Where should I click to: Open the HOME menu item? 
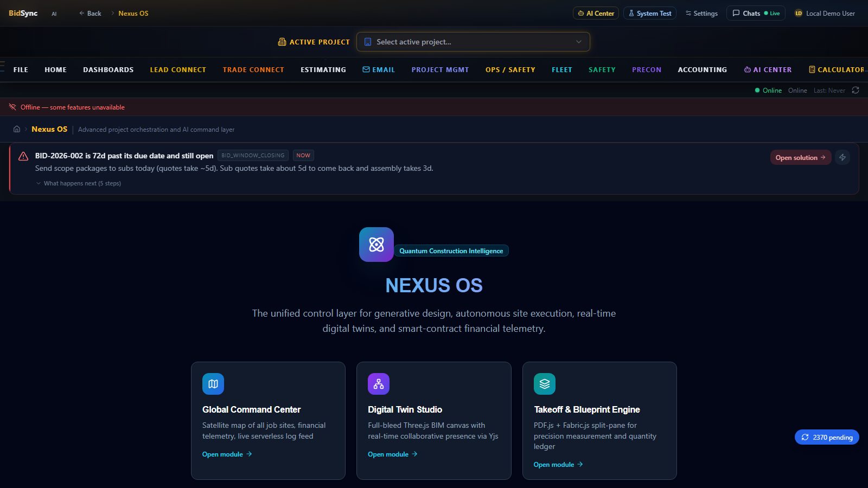[x=56, y=69]
